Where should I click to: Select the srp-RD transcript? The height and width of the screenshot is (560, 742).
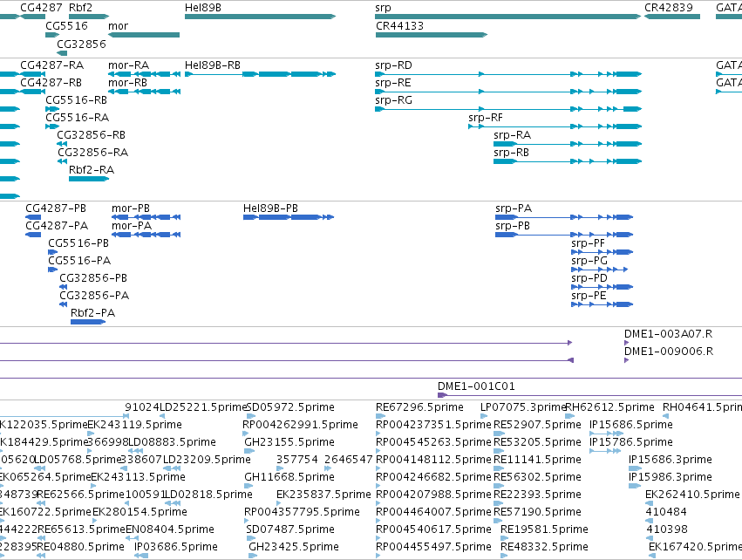[x=508, y=74]
